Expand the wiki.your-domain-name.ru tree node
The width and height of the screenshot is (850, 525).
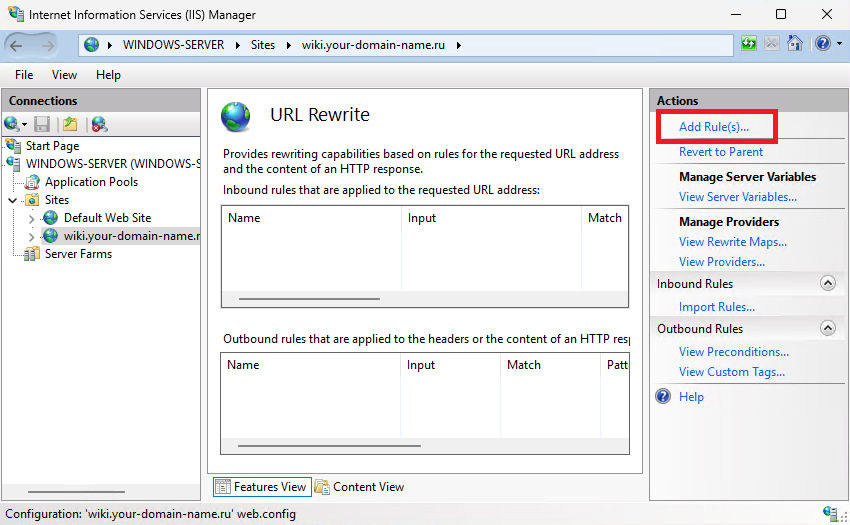click(31, 236)
